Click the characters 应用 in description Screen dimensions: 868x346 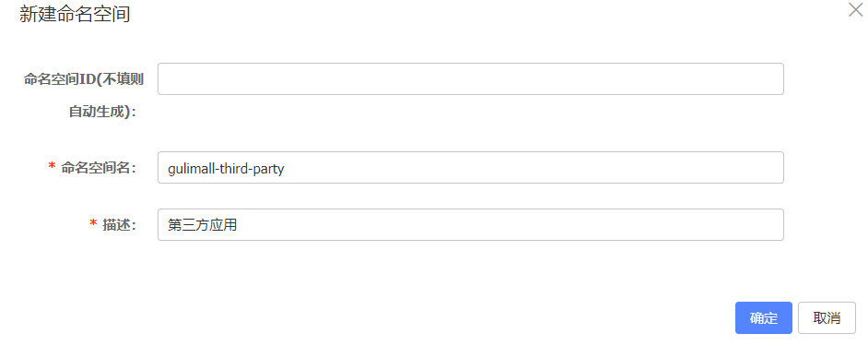click(x=223, y=225)
